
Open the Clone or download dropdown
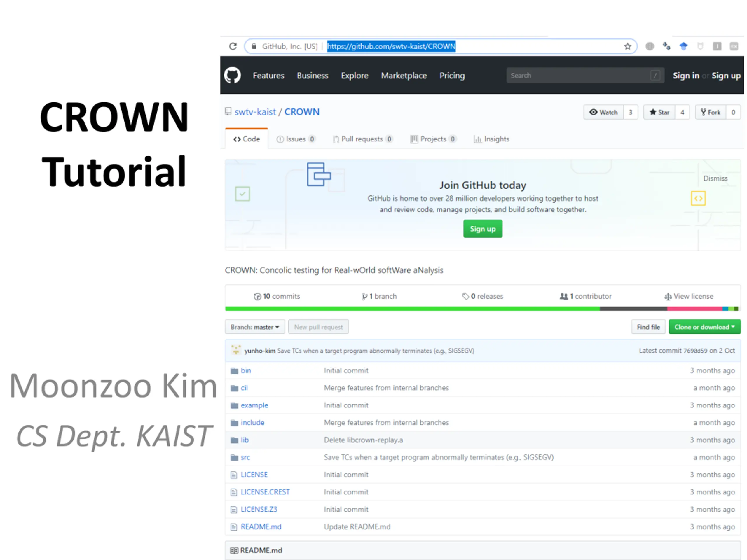[x=704, y=327]
